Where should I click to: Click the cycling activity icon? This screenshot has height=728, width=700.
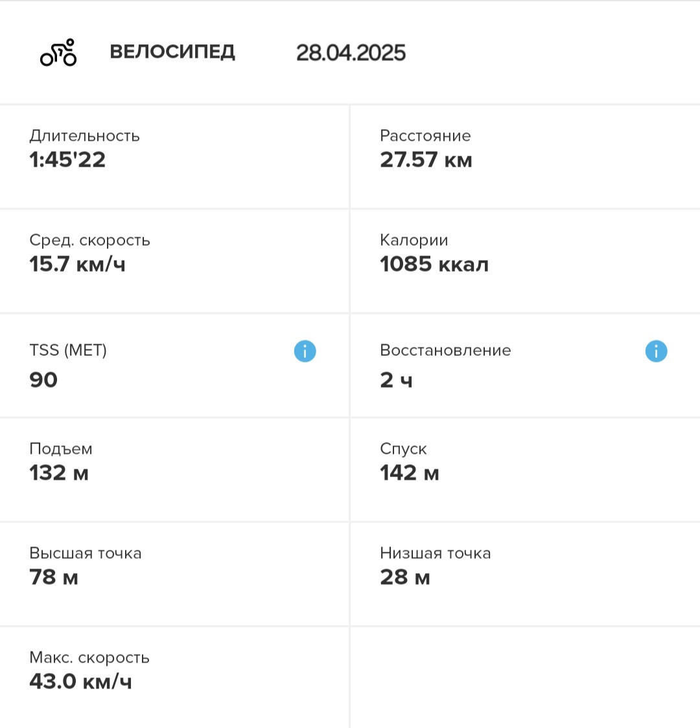tap(58, 53)
